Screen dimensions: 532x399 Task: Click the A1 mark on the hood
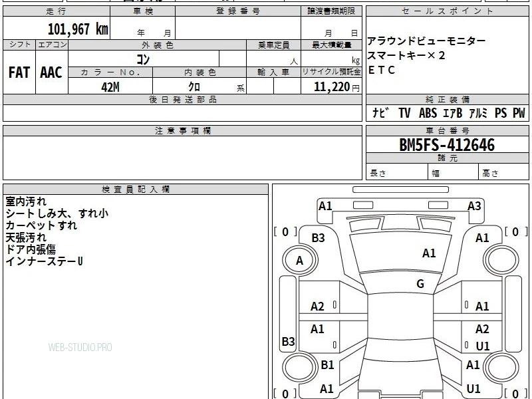429,253
